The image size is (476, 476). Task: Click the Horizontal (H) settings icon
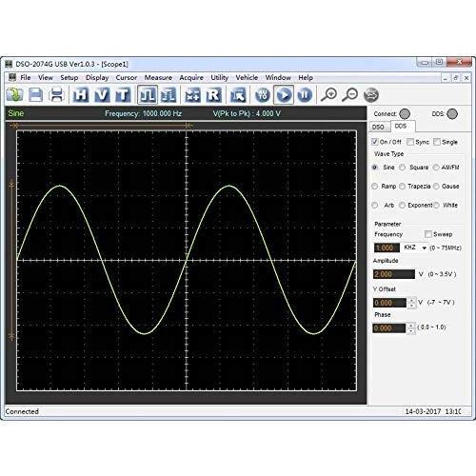pyautogui.click(x=81, y=95)
